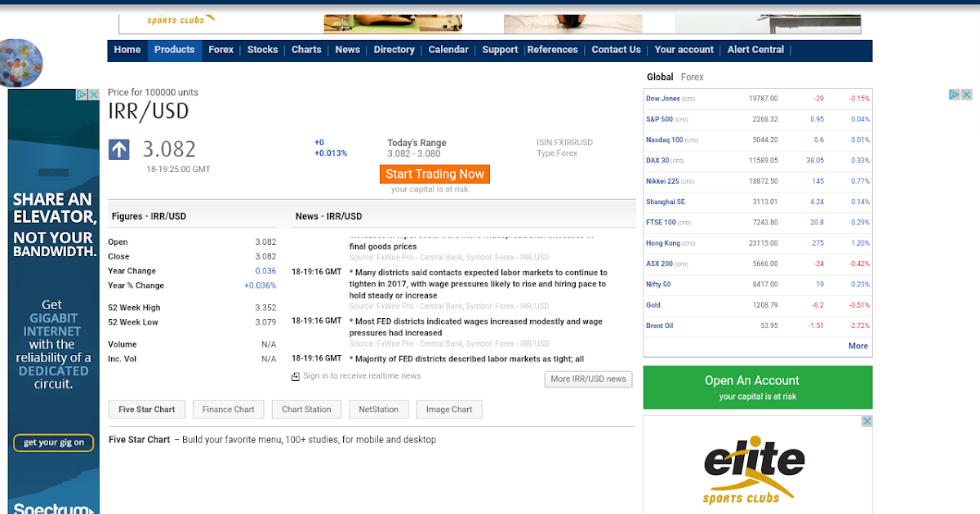Screen dimensions: 980x514
Task: Close the right sidebar top ad
Action: coord(966,95)
